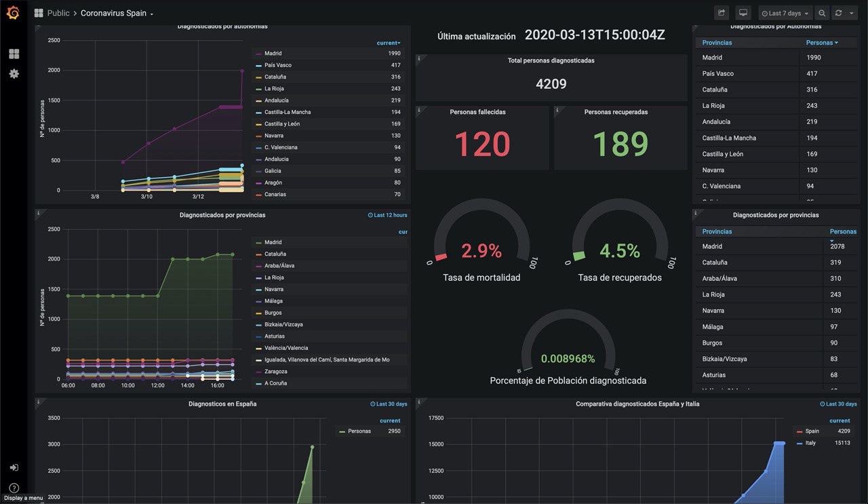Open the Personas recuperadas panel title menu
The image size is (868, 504).
coord(616,112)
